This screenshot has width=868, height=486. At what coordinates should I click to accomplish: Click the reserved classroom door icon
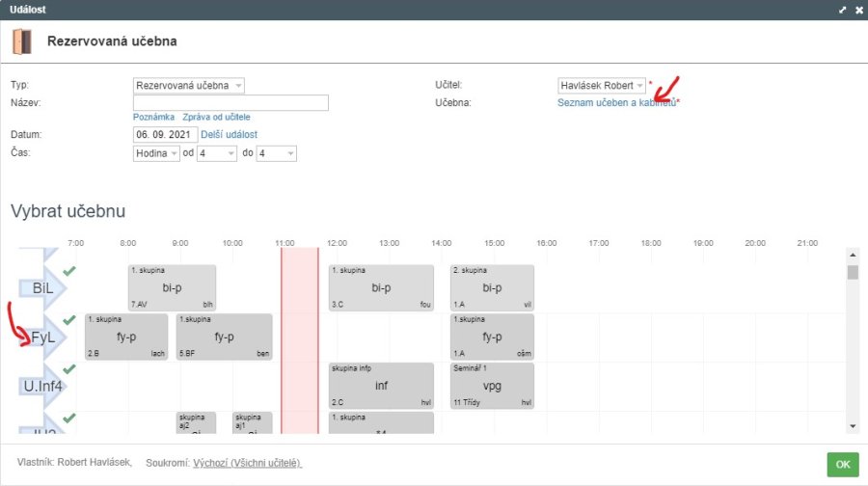21,41
